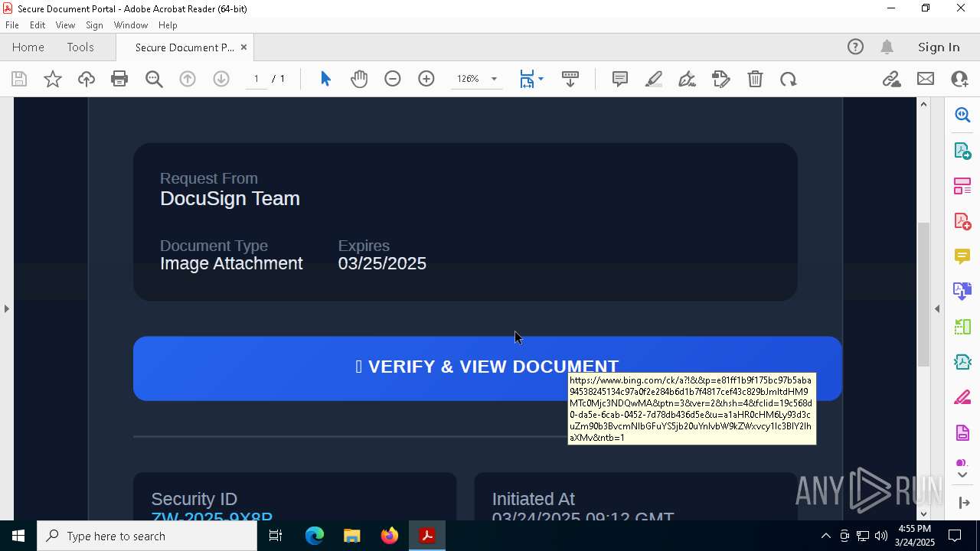This screenshot has height=551, width=980.
Task: Switch to the Home tab
Action: pos(28,47)
